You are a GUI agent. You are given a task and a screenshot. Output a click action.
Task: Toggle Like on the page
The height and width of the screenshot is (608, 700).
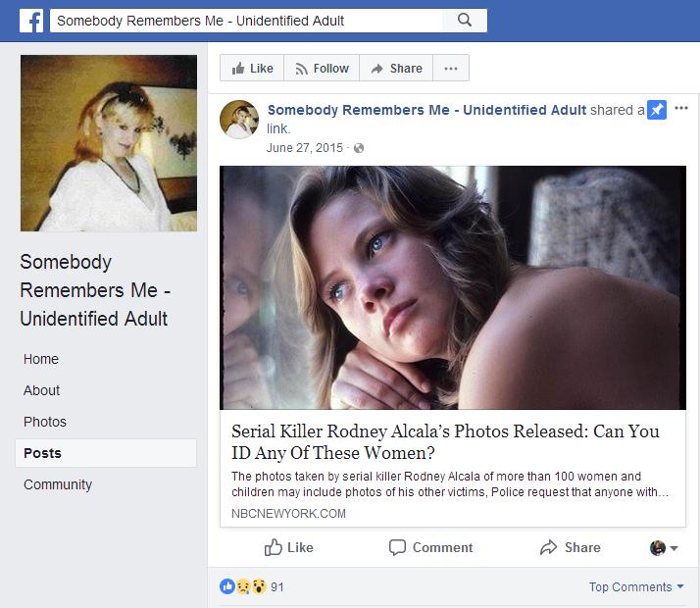click(252, 69)
